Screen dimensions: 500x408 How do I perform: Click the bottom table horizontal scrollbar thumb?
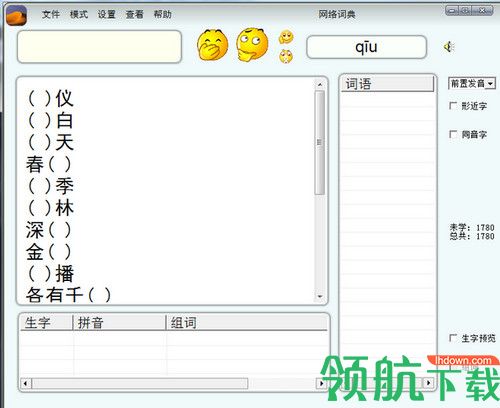(140, 383)
